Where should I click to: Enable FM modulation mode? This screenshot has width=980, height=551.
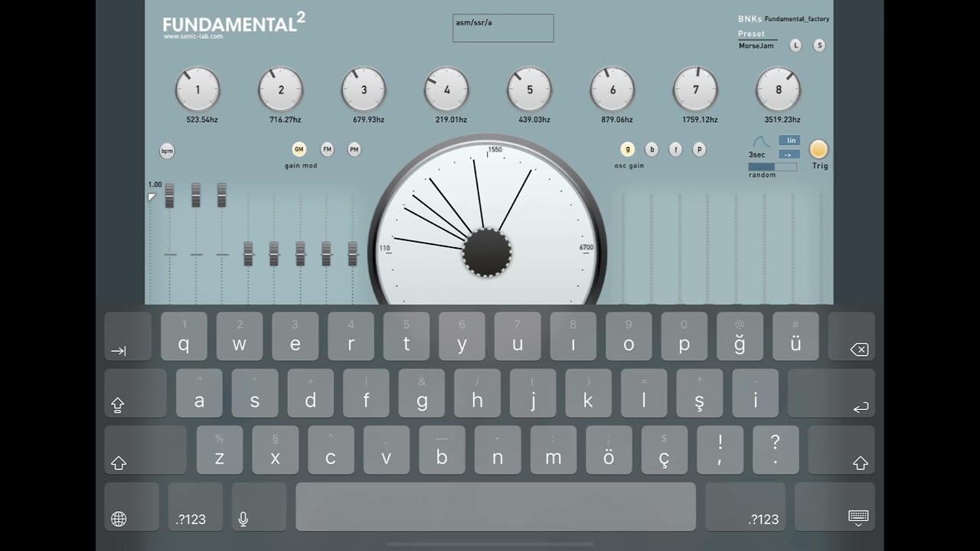pos(327,149)
